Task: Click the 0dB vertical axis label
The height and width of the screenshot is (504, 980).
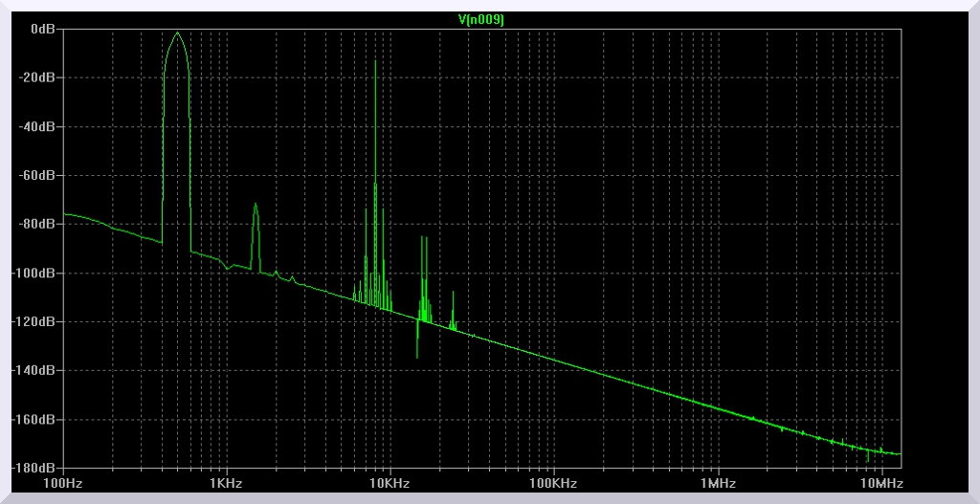Action: tap(43, 29)
